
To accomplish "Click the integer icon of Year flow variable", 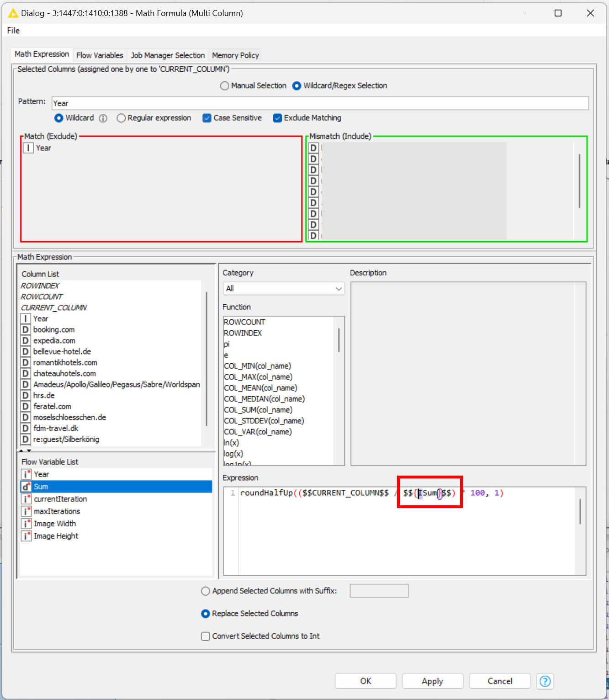I will tap(26, 474).
